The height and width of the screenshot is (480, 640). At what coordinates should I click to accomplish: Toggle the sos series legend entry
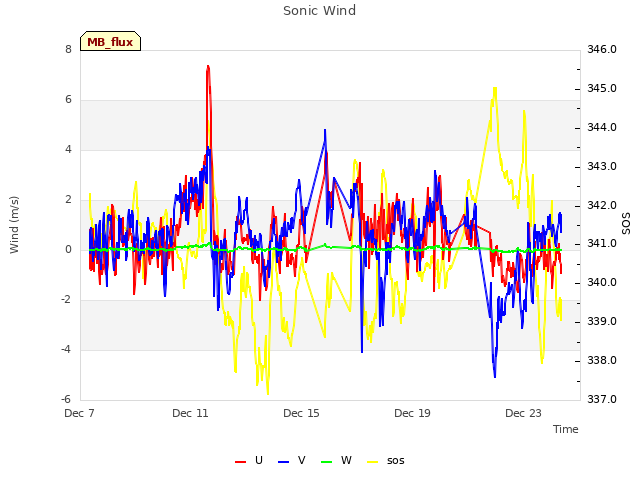(386, 461)
